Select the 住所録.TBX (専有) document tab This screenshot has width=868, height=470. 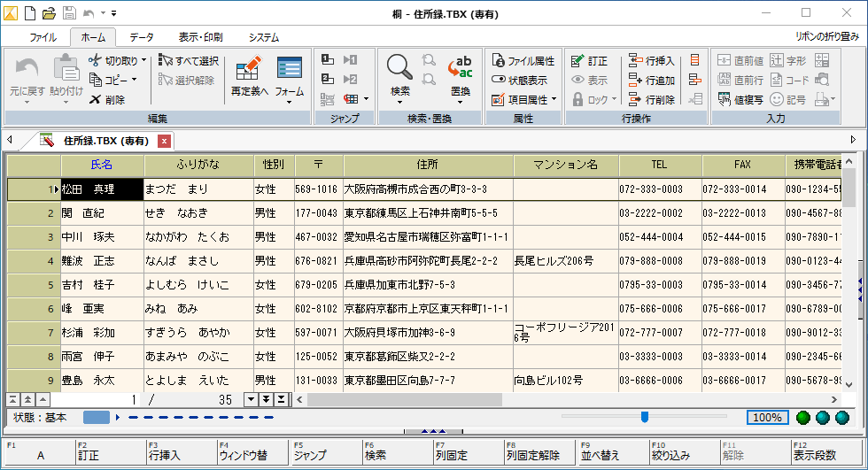click(105, 141)
